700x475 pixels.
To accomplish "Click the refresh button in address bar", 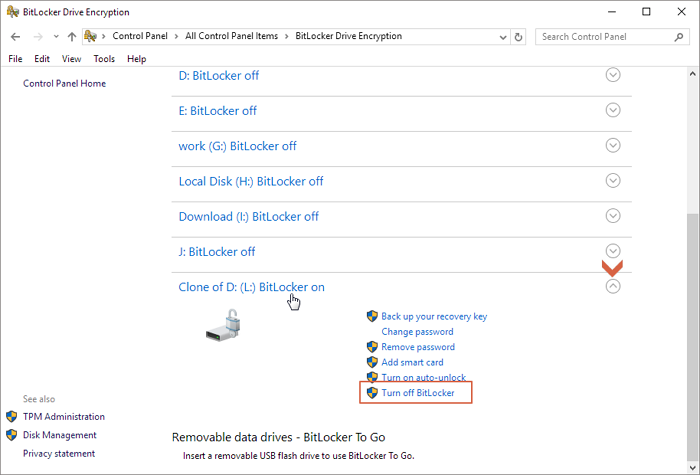I will click(518, 37).
